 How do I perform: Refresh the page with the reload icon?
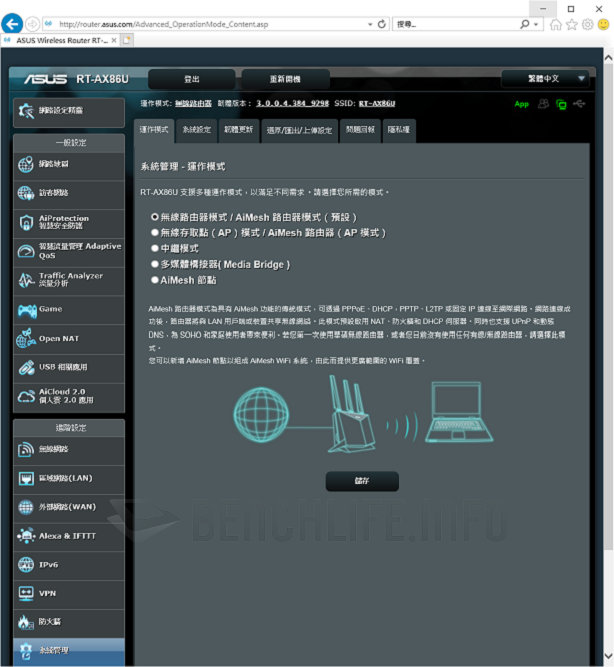(x=382, y=24)
